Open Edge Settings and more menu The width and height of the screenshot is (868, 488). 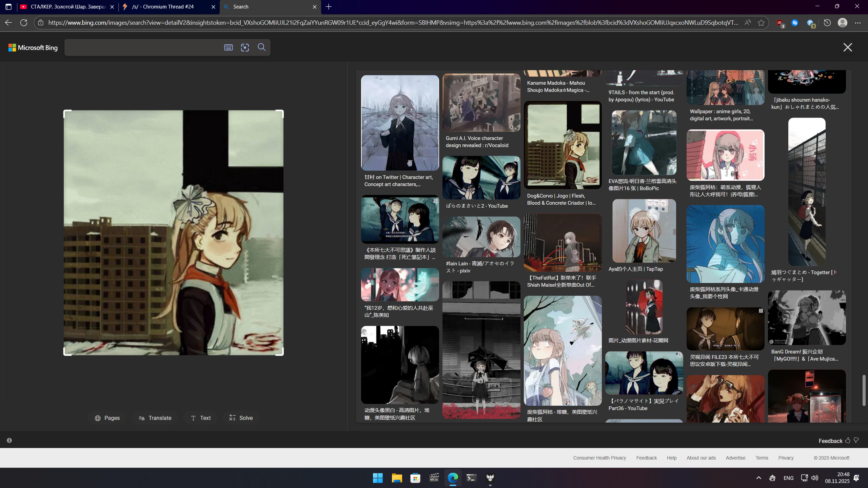(x=857, y=23)
